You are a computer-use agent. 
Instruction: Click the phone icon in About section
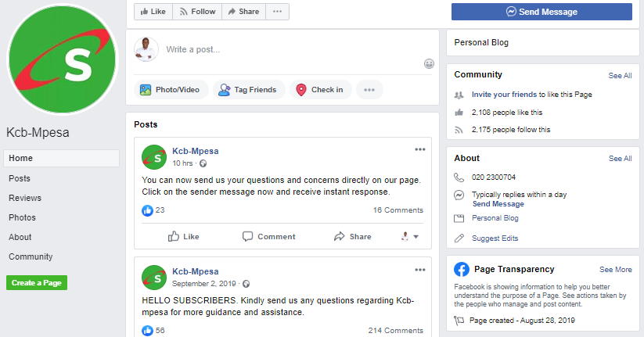pyautogui.click(x=459, y=177)
